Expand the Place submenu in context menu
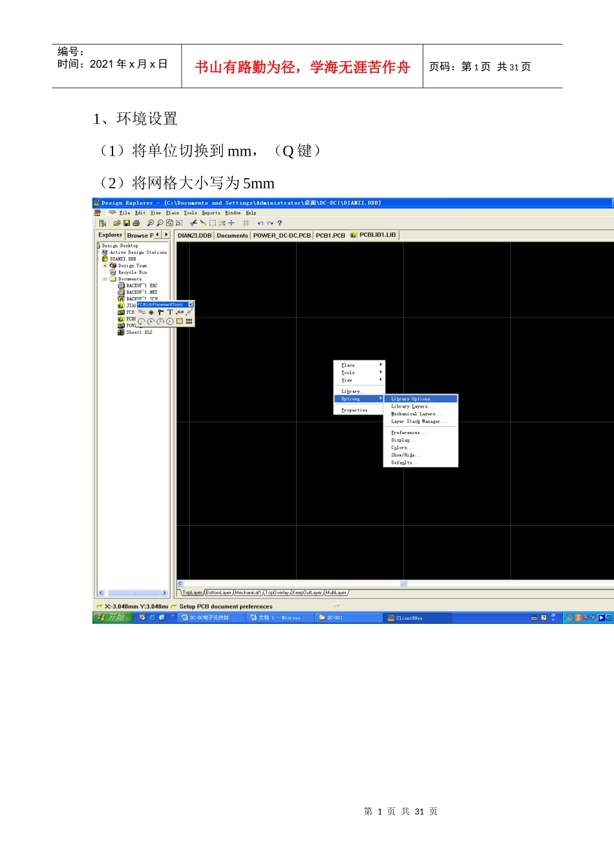The height and width of the screenshot is (868, 614). tap(359, 366)
